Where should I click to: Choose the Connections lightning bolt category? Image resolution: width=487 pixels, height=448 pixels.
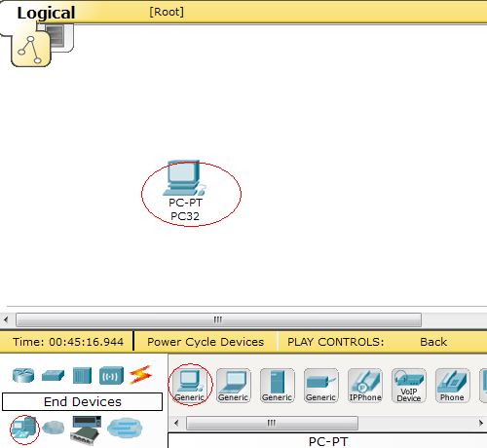tap(140, 375)
